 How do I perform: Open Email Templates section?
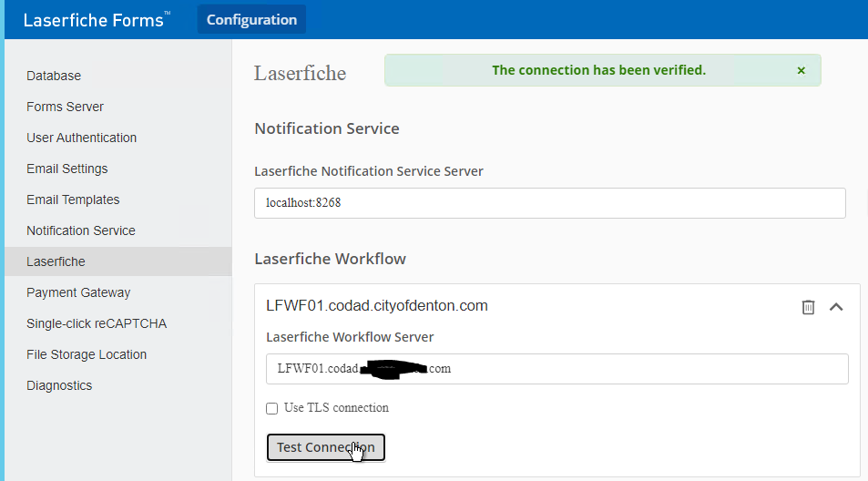[73, 200]
